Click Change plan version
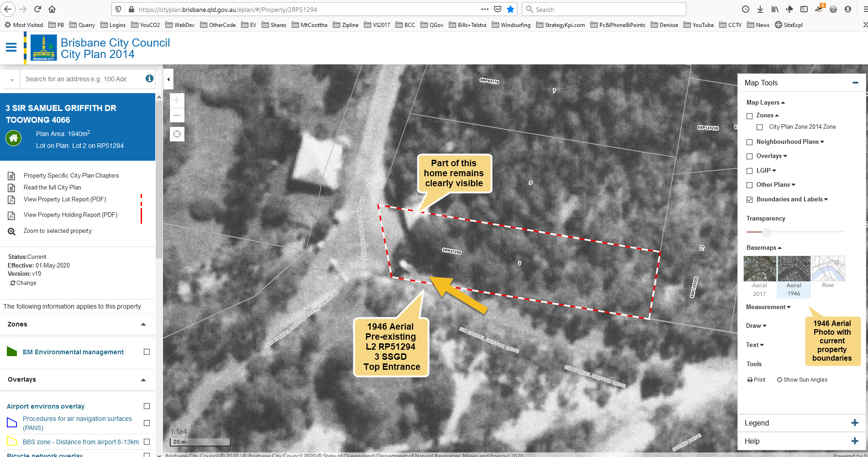 (23, 283)
